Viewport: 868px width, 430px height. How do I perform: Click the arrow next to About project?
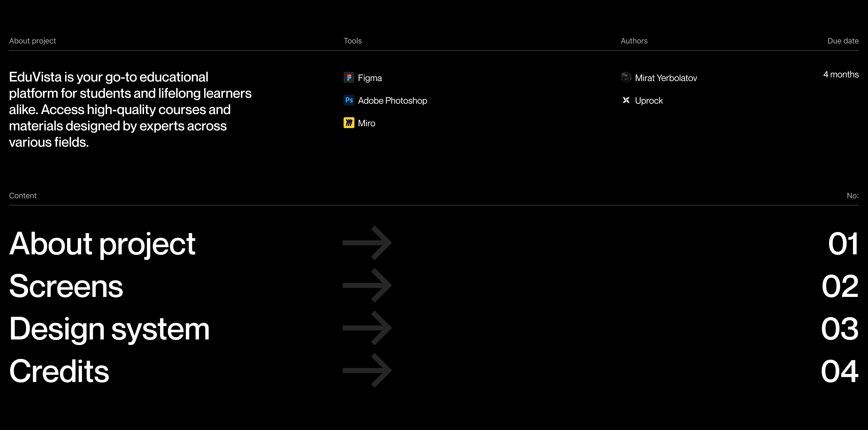367,243
